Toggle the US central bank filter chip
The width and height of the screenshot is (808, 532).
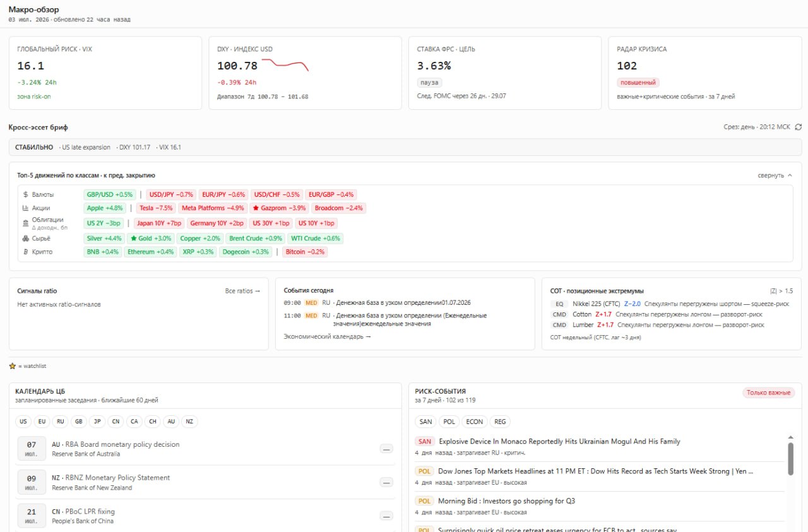23,422
